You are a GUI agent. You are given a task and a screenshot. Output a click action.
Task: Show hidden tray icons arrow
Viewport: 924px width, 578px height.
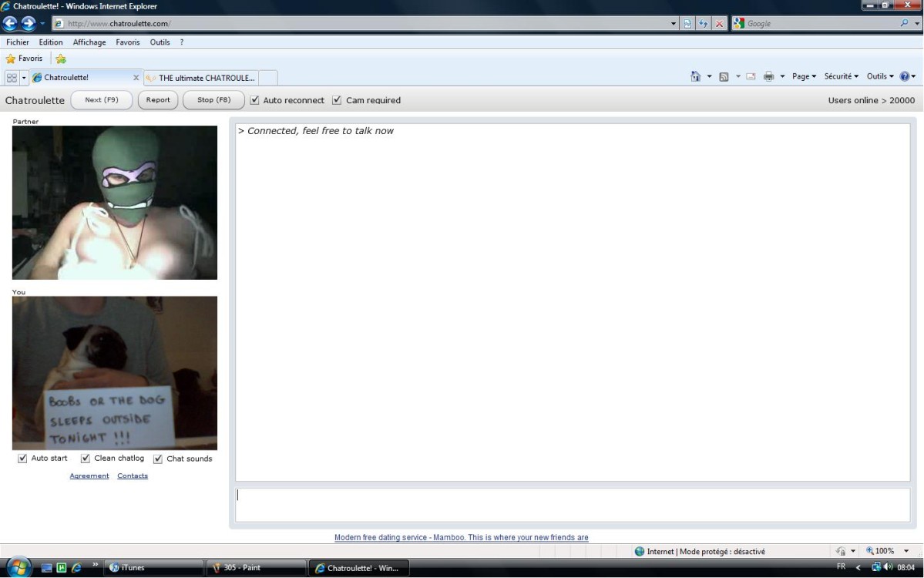(858, 567)
